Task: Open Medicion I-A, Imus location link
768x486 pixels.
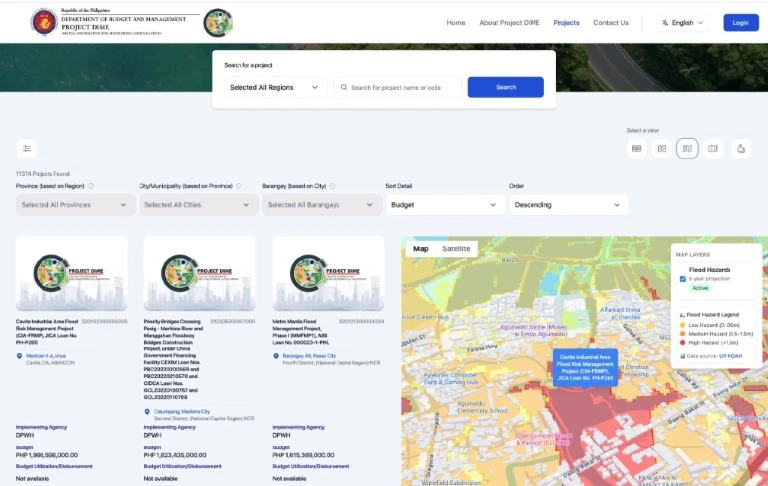Action: pyautogui.click(x=46, y=356)
